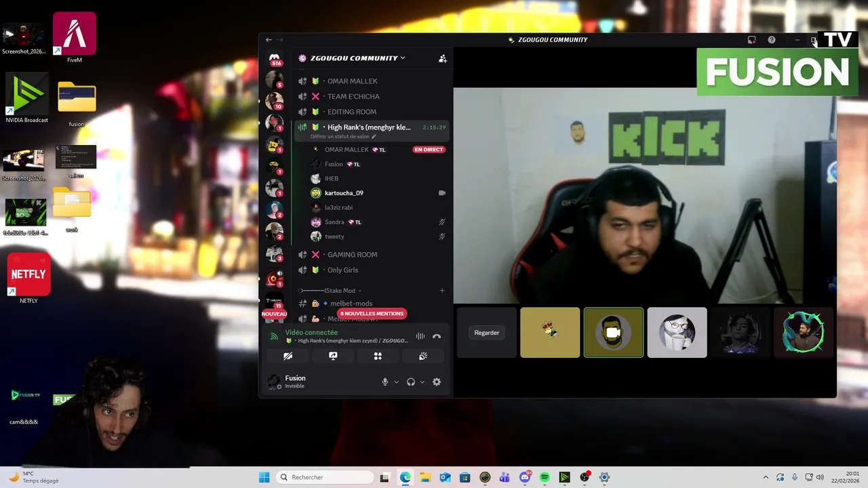Viewport: 868px width, 488px height.
Task: Jump to 8 NOUVELLES MENTIONS
Action: point(372,314)
